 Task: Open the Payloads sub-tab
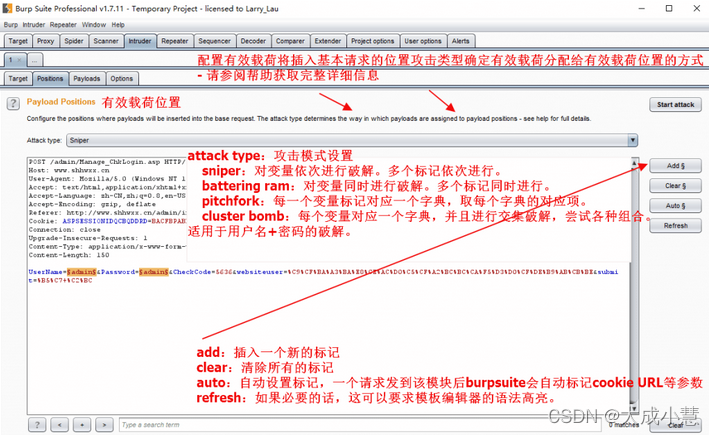[x=87, y=78]
